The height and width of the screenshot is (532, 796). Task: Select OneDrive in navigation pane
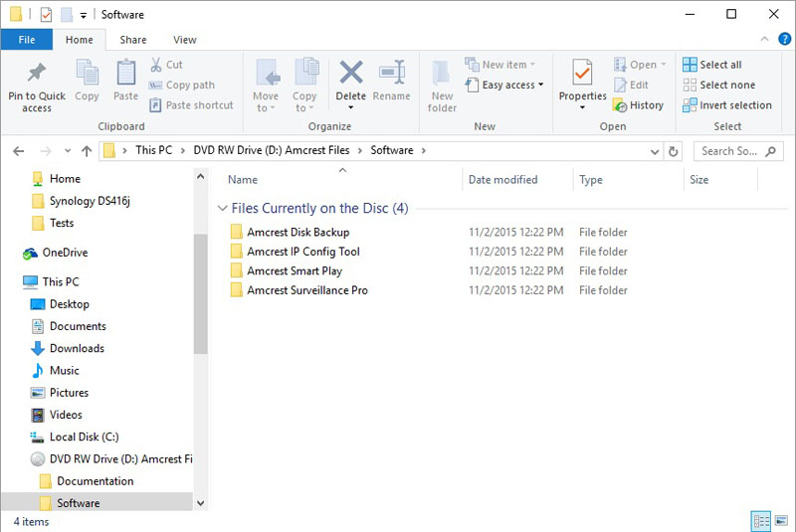(x=65, y=253)
